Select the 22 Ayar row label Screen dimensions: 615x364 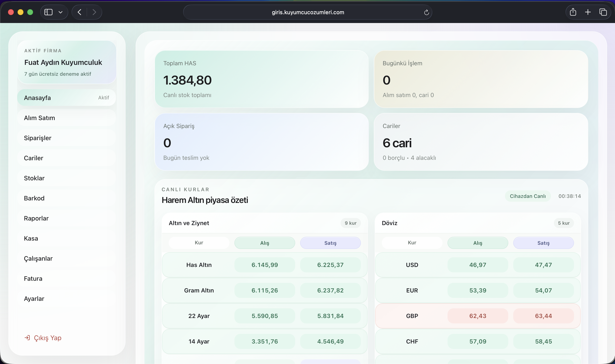[x=199, y=316]
